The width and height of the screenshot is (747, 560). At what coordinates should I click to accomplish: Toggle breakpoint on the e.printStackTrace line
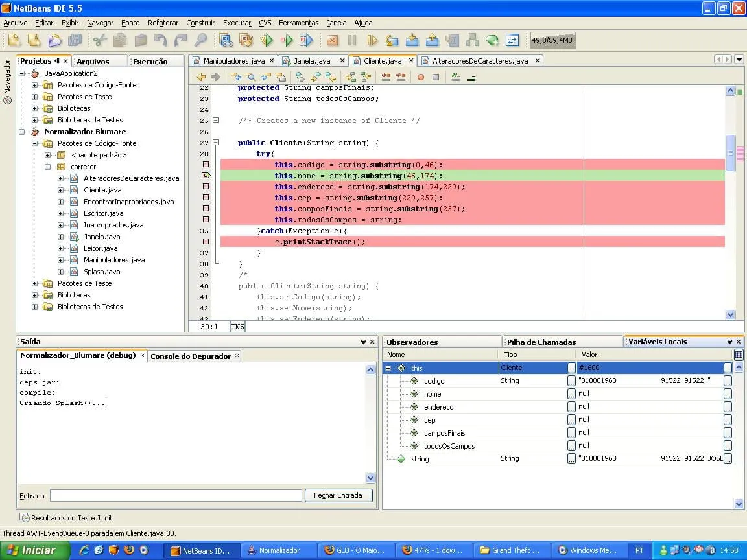pos(206,242)
